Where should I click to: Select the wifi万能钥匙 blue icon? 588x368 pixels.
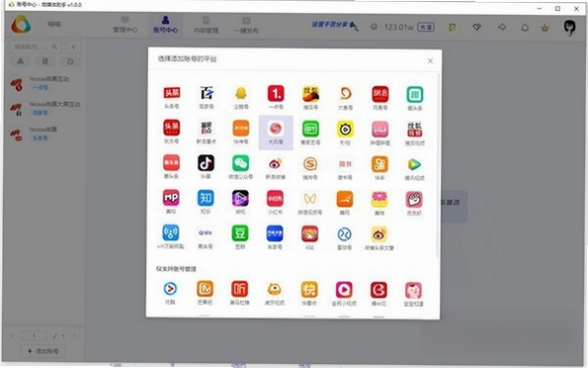tap(171, 232)
